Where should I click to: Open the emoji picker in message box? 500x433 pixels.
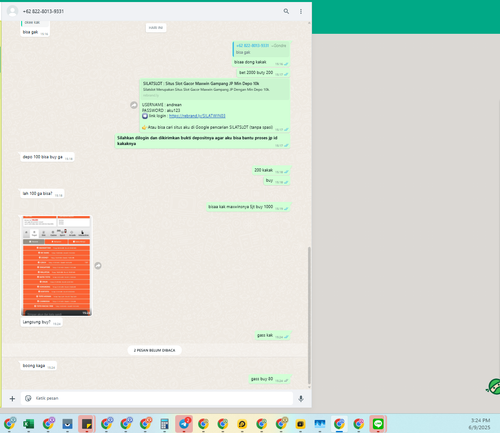(x=28, y=398)
